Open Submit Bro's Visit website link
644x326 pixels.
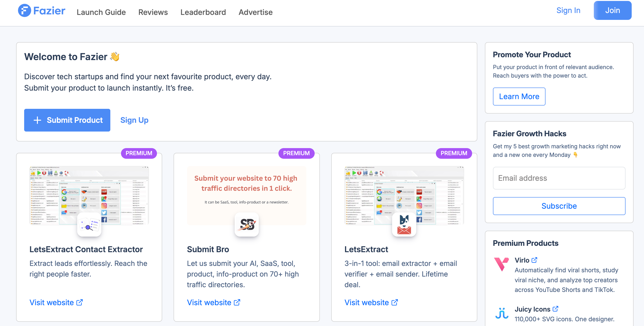coord(213,302)
